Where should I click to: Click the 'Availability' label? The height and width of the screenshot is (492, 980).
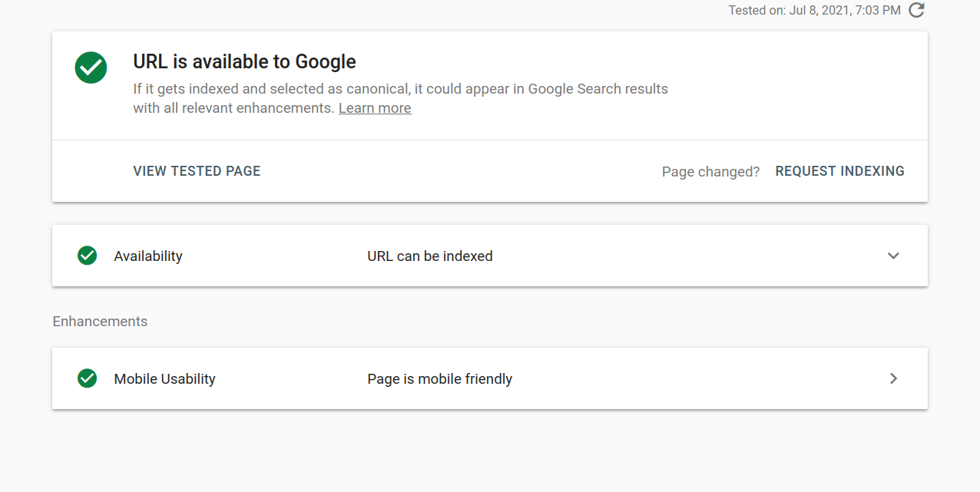point(148,256)
